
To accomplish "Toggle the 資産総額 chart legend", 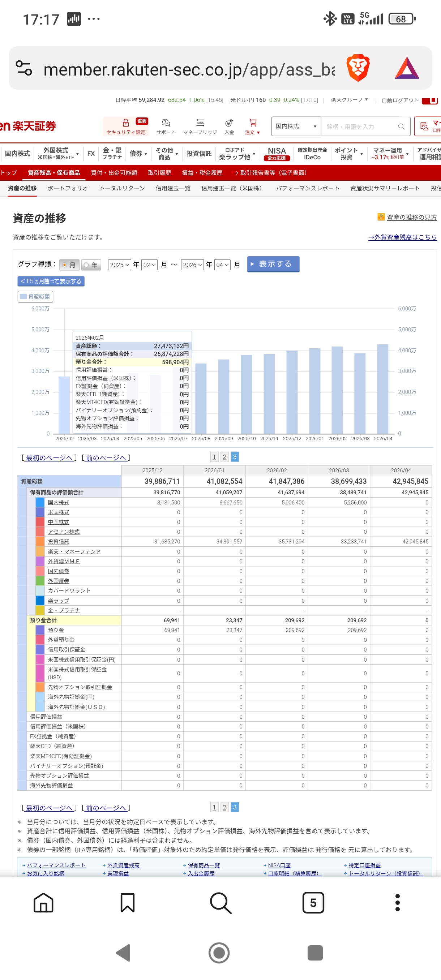I will pyautogui.click(x=35, y=296).
